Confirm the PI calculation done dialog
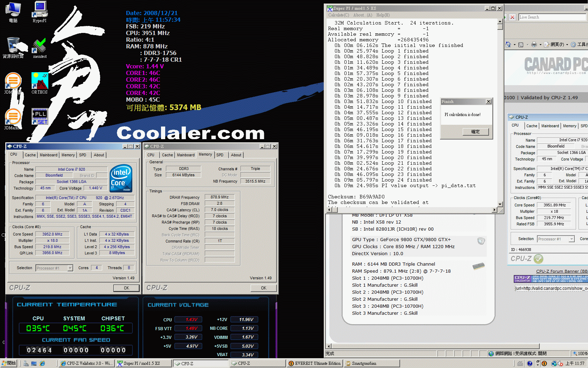This screenshot has height=368, width=588. click(x=475, y=132)
